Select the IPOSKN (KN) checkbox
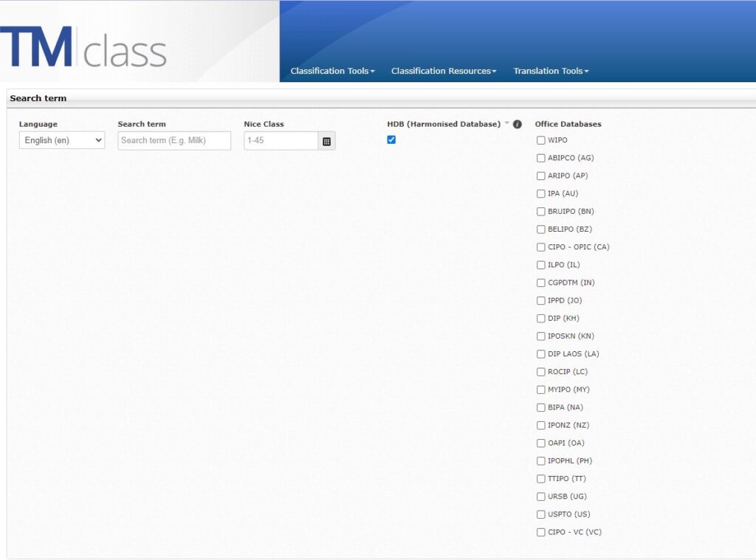This screenshot has height=560, width=756. pyautogui.click(x=541, y=336)
